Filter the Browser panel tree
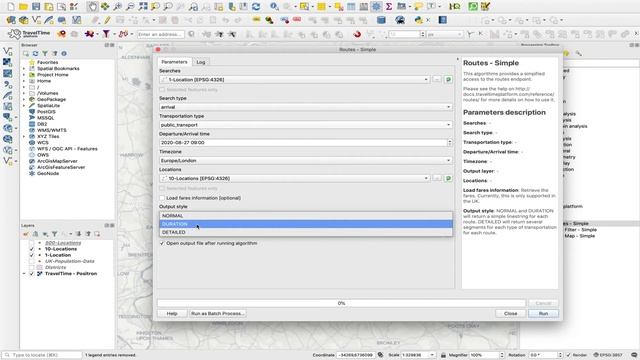This screenshot has height=360, width=640. point(45,53)
